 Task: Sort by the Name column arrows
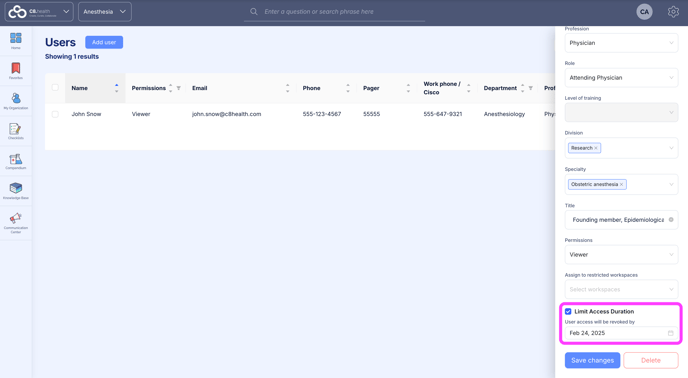point(116,88)
